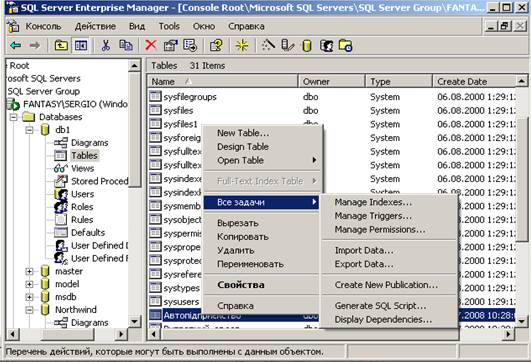Toggle the Show/Hide Console Tree button

pos(81,45)
